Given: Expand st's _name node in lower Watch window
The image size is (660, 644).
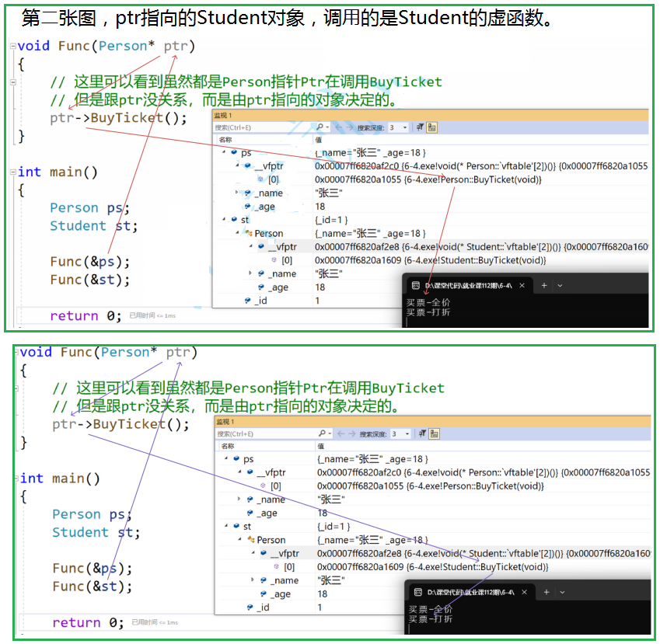Looking at the screenshot, I should [253, 580].
